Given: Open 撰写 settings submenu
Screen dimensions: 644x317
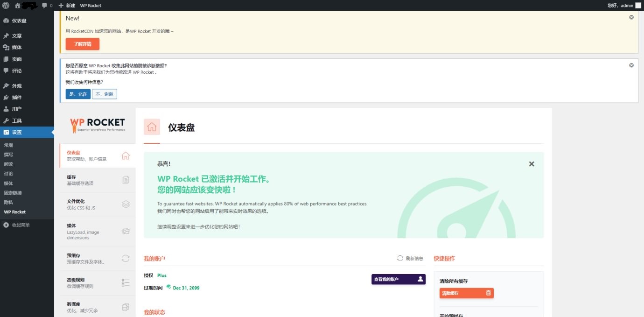Looking at the screenshot, I should [x=8, y=155].
